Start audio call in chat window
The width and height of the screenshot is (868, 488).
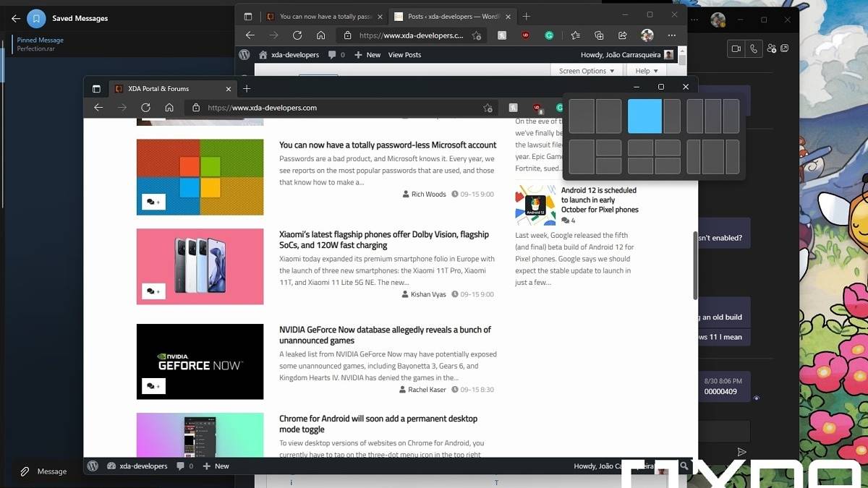tap(754, 48)
